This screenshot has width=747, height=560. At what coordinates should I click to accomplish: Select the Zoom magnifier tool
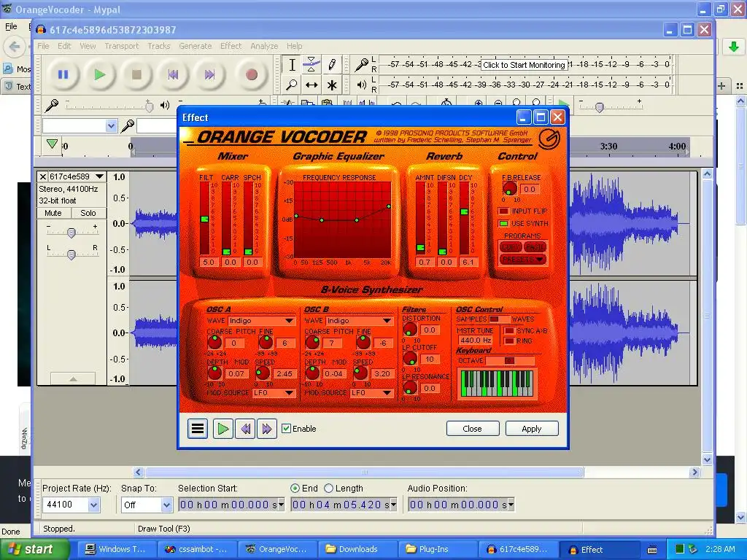pos(292,85)
